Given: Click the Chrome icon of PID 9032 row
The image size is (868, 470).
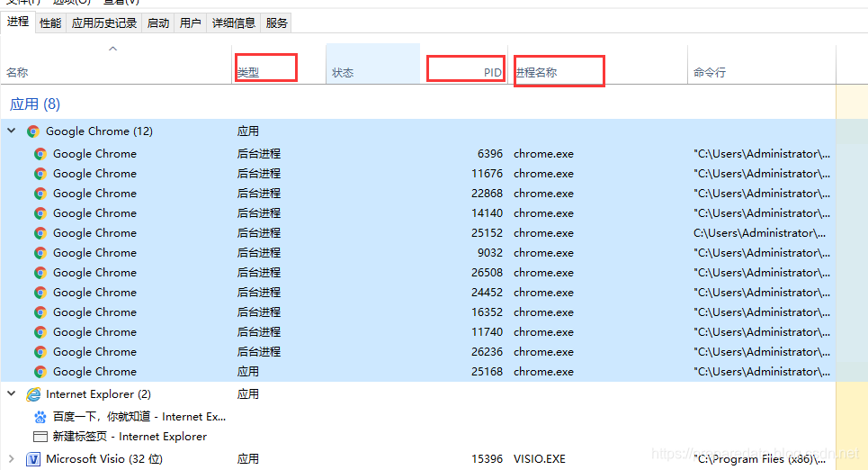Looking at the screenshot, I should 40,253.
